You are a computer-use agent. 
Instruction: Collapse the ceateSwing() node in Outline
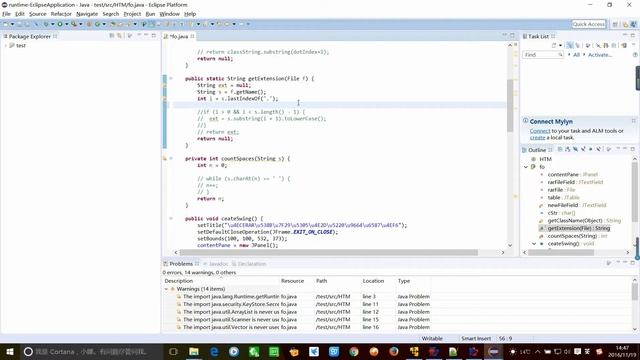(x=534, y=243)
